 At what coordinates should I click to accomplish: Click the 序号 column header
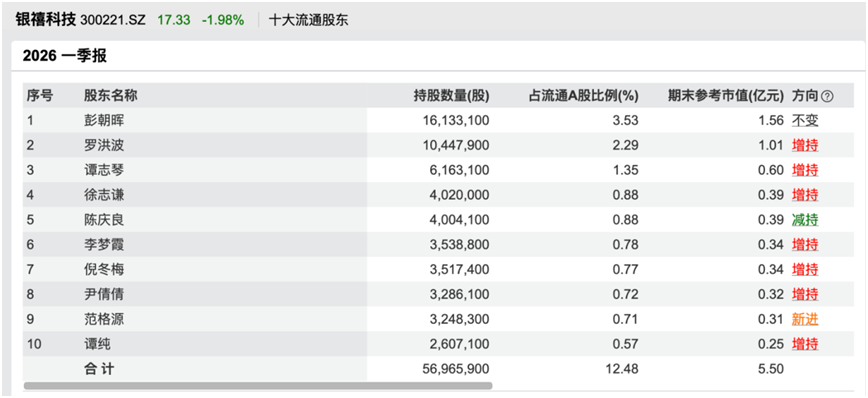coord(40,96)
